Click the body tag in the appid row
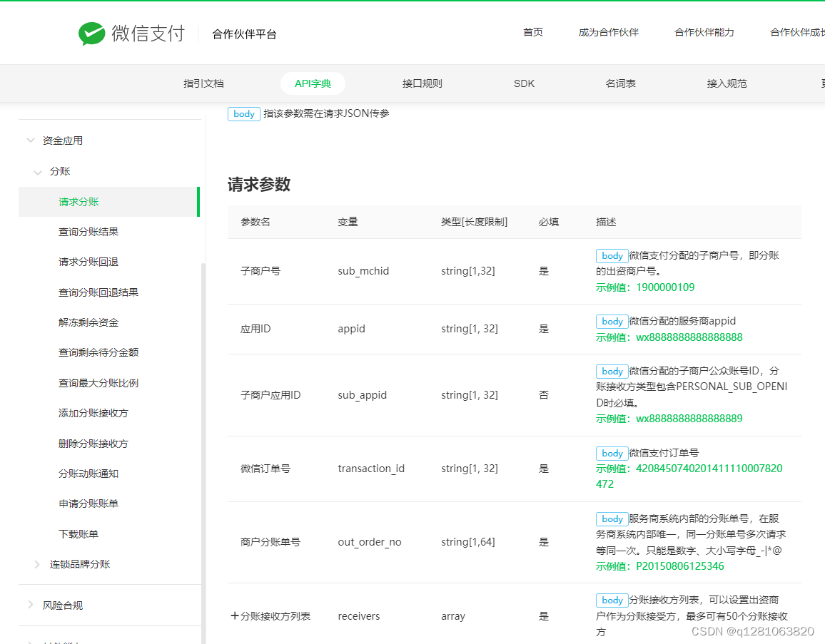Screen dimensions: 825x644 tap(612, 321)
